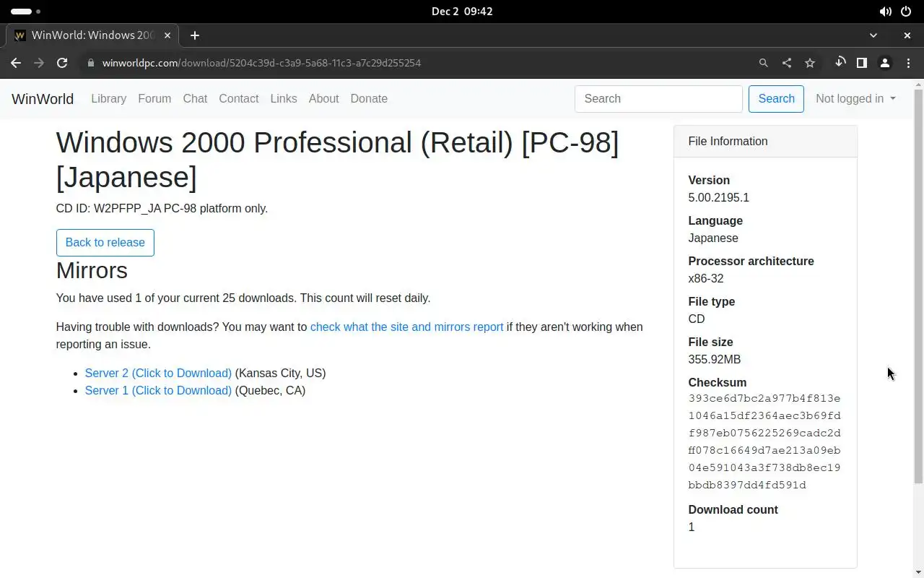
Task: Open the Donate nav item
Action: pos(369,99)
